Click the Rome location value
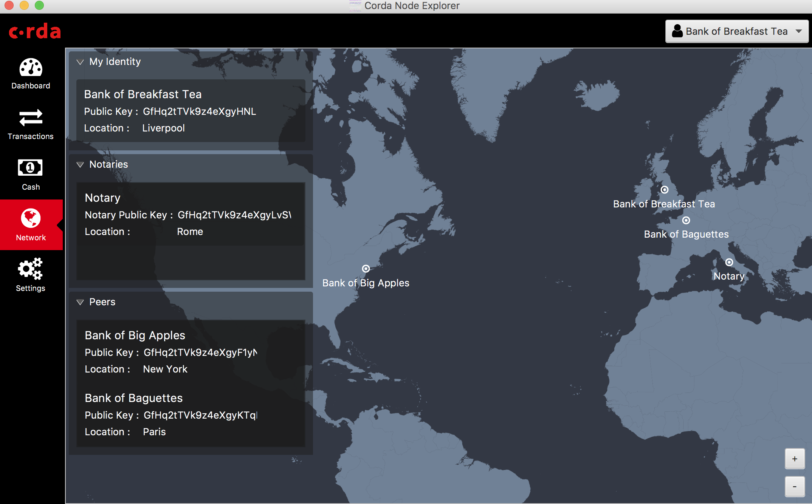Screen dimensions: 812x504 pos(190,232)
